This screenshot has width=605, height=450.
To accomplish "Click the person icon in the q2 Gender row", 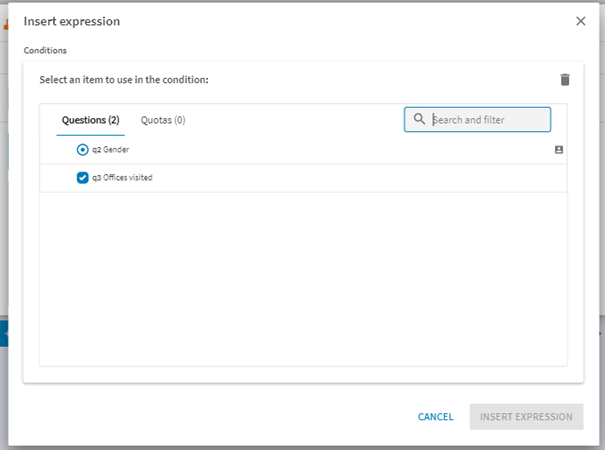I will pyautogui.click(x=559, y=150).
